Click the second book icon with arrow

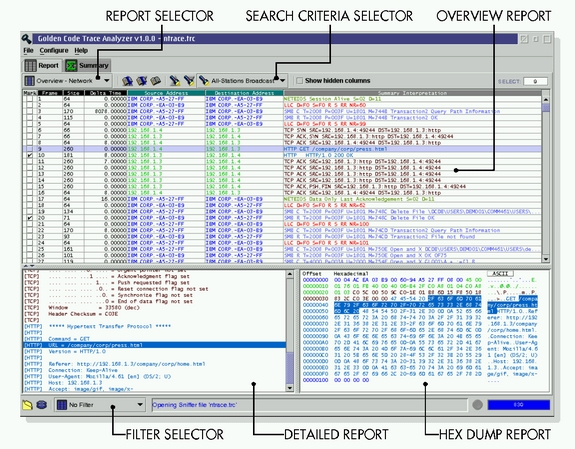click(142, 80)
